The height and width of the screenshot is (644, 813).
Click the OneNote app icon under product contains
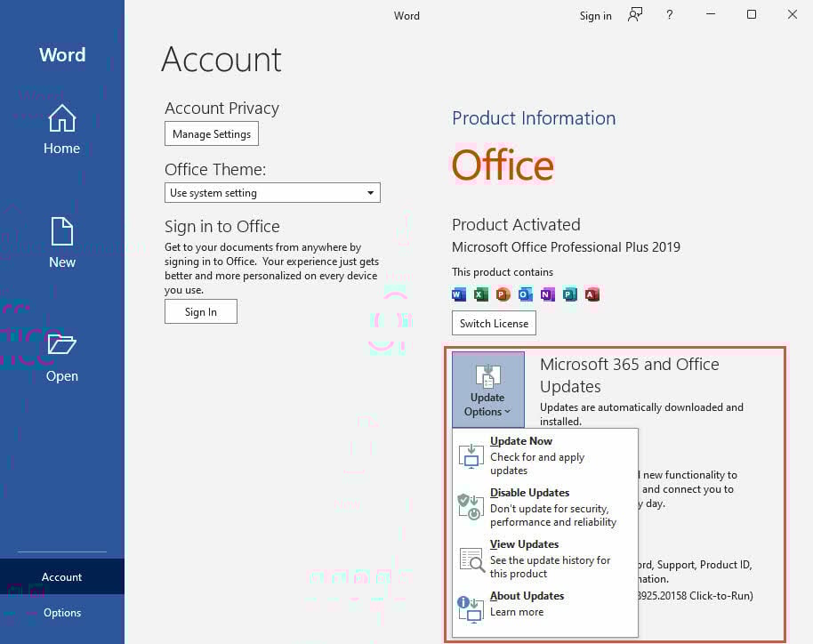click(x=548, y=294)
